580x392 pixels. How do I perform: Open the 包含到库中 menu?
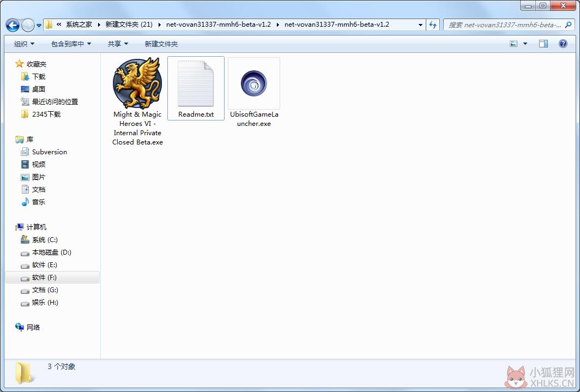(71, 44)
